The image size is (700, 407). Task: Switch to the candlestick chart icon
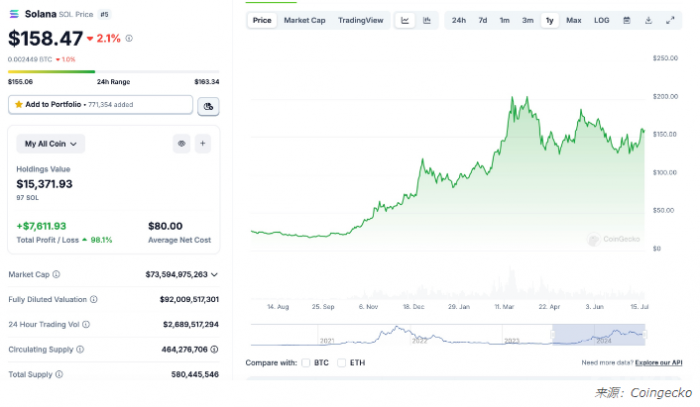tap(427, 21)
